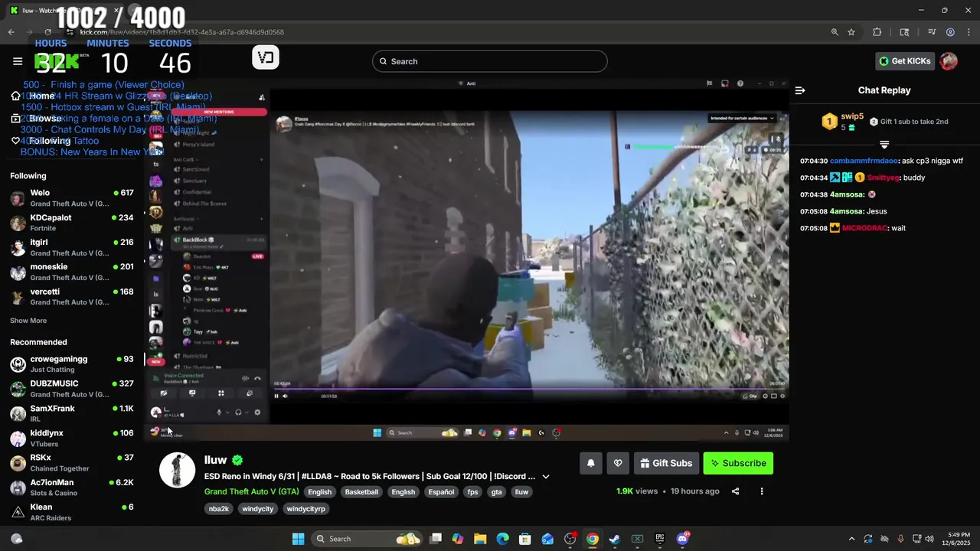The image size is (980, 551).
Task: Click Show More under Following
Action: [x=28, y=321]
